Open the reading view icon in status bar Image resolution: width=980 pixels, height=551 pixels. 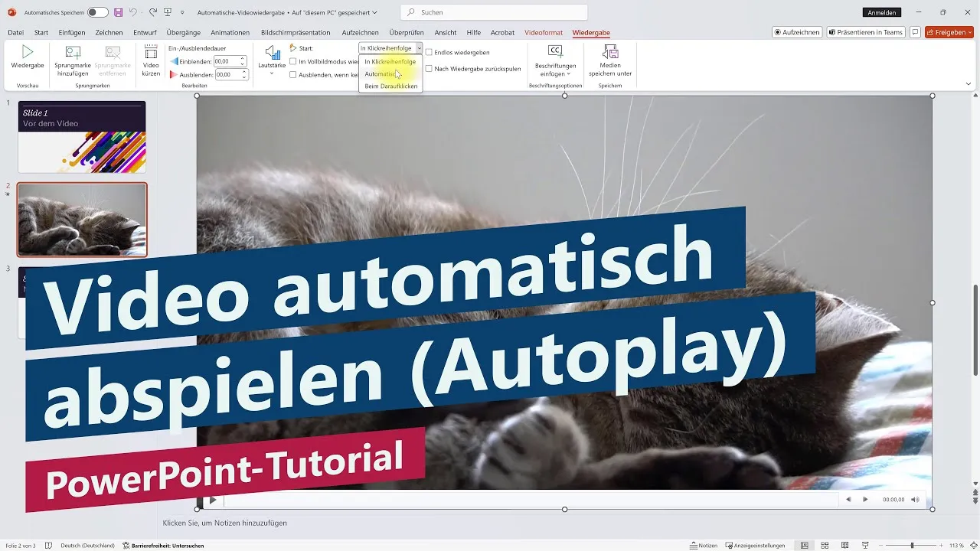coord(845,546)
